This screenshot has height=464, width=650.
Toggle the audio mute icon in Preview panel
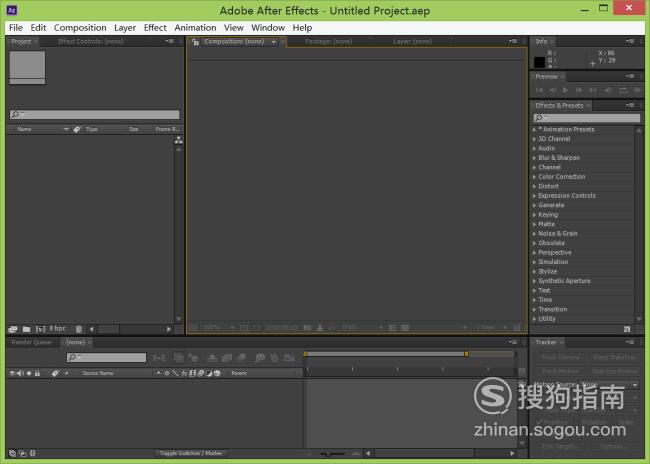point(608,90)
